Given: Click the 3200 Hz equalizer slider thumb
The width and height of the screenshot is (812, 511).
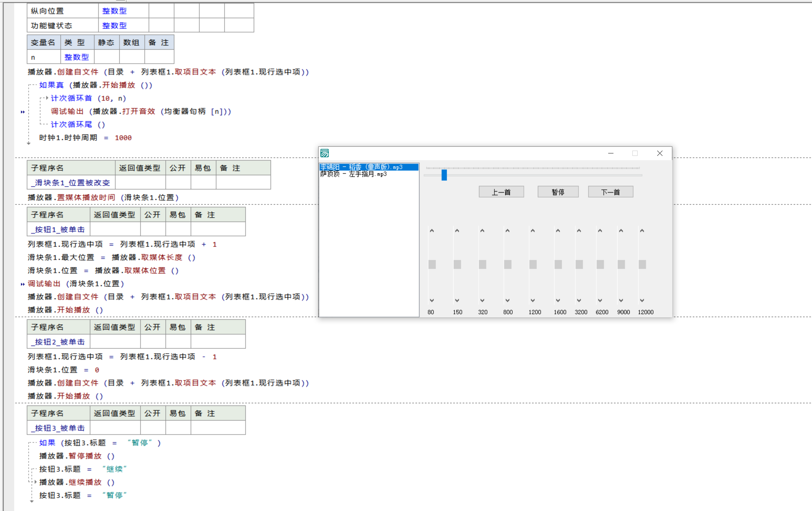Looking at the screenshot, I should pyautogui.click(x=579, y=264).
